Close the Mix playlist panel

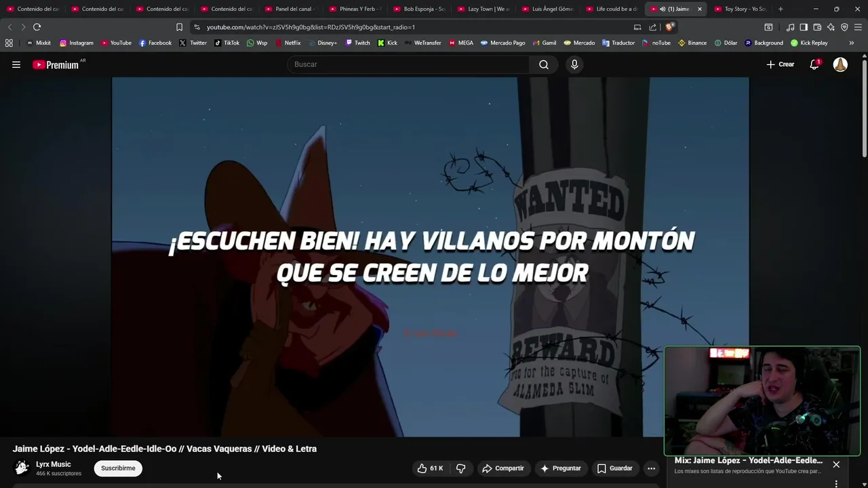coord(836,464)
